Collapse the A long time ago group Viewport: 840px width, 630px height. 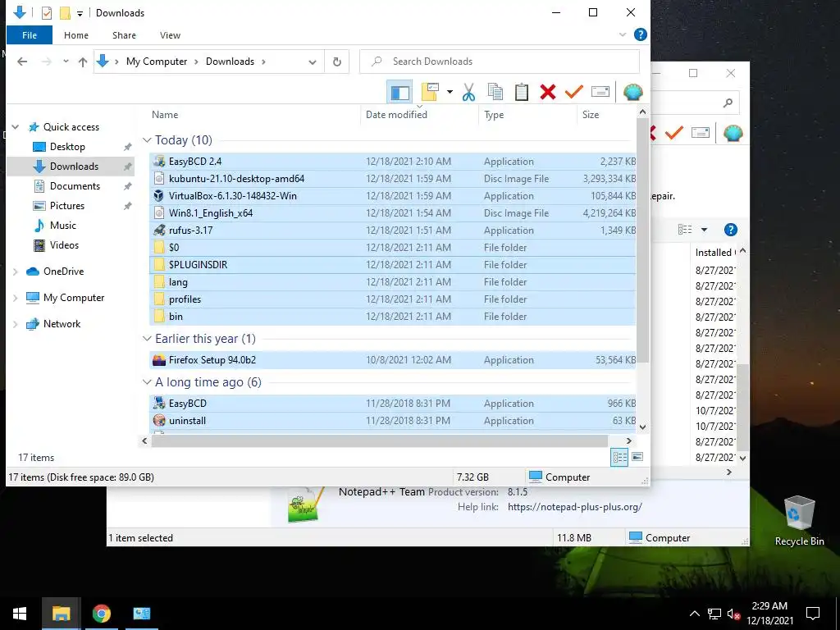tap(147, 382)
